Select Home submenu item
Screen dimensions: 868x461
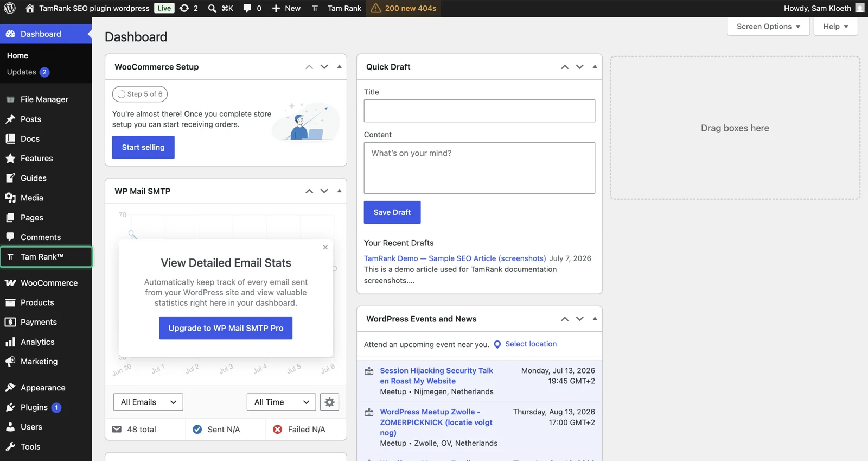pos(17,55)
